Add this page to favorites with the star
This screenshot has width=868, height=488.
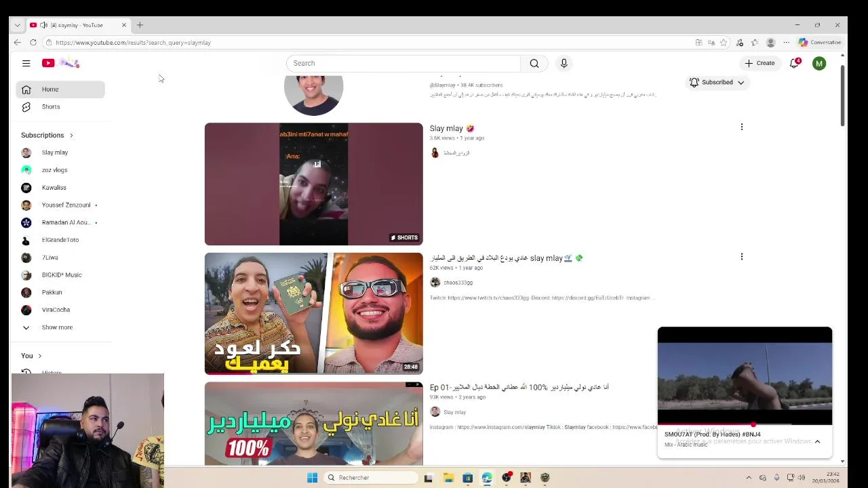tap(724, 42)
